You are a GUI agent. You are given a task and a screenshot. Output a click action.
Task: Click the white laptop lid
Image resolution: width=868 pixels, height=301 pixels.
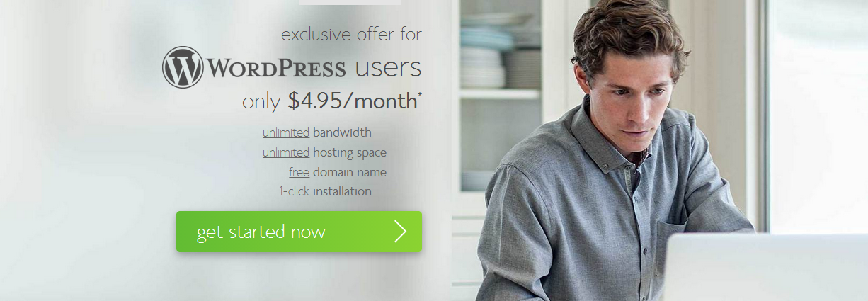click(x=766, y=268)
